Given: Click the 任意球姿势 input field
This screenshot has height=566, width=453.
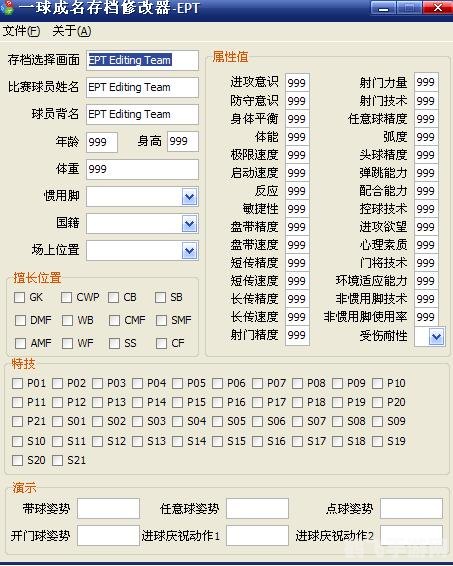Looking at the screenshot, I should (x=257, y=509).
